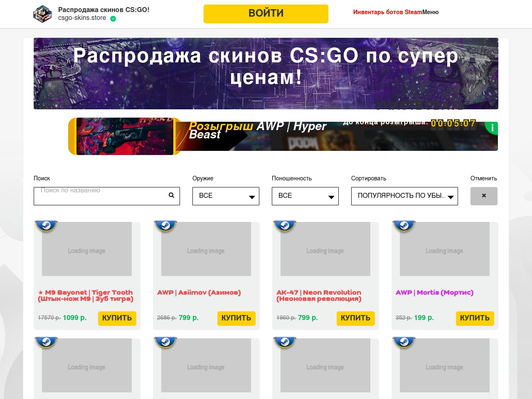Image resolution: width=532 pixels, height=399 pixels.
Task: Open the Сортировать popularity dropdown
Action: (404, 196)
